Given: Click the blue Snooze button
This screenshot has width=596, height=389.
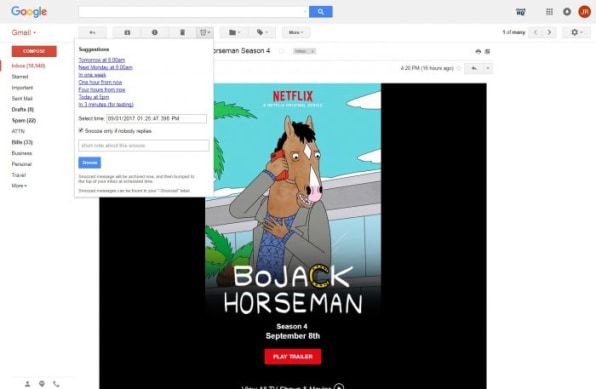Looking at the screenshot, I should [x=90, y=162].
